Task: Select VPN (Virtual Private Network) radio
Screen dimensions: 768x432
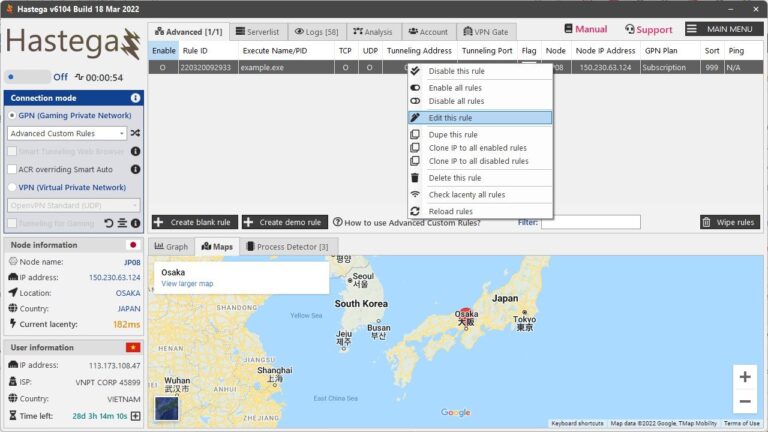Action: 12,187
